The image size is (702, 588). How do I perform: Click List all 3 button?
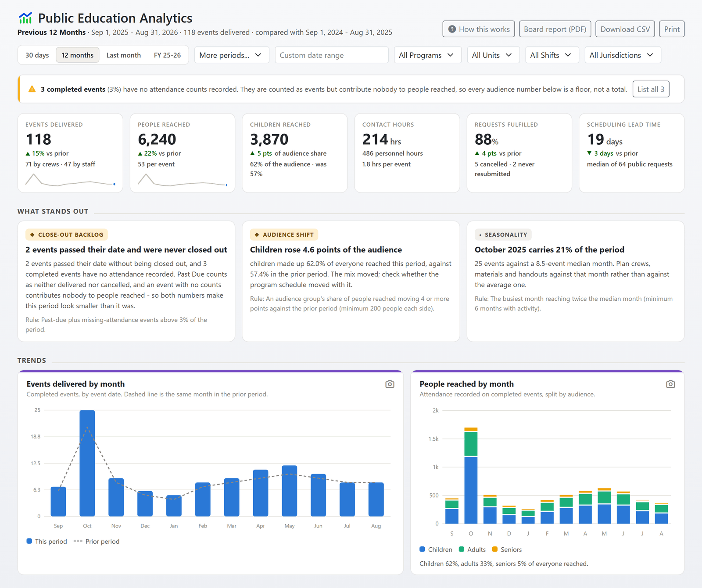651,89
